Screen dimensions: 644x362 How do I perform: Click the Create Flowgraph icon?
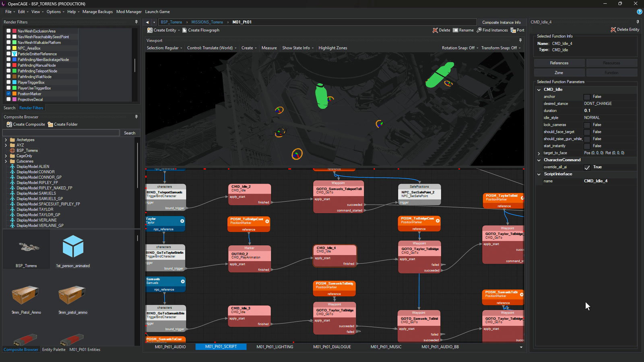click(x=185, y=30)
